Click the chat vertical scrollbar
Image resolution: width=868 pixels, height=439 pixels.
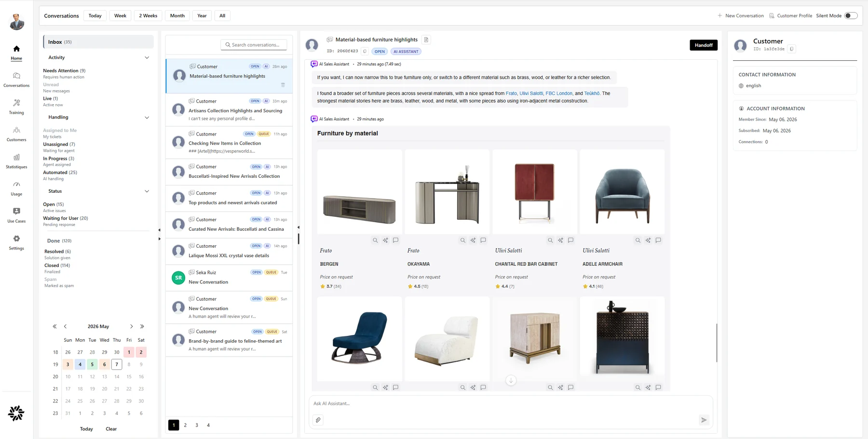717,343
